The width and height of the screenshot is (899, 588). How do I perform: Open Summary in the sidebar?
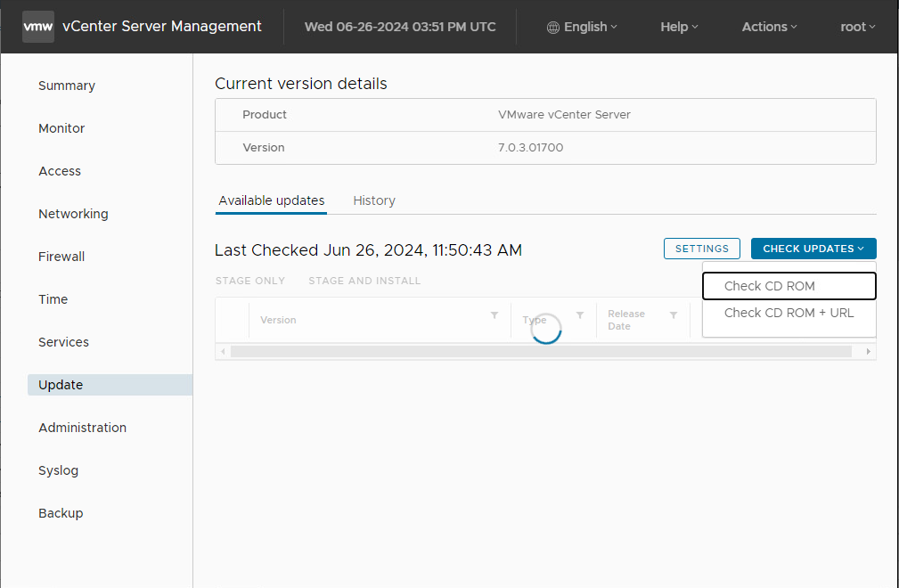pyautogui.click(x=67, y=86)
